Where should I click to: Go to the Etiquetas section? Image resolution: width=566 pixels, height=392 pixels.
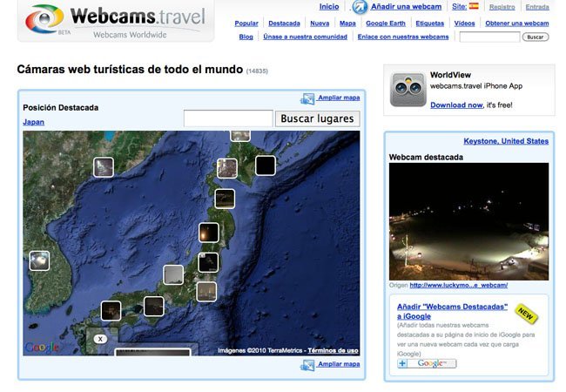point(429,24)
